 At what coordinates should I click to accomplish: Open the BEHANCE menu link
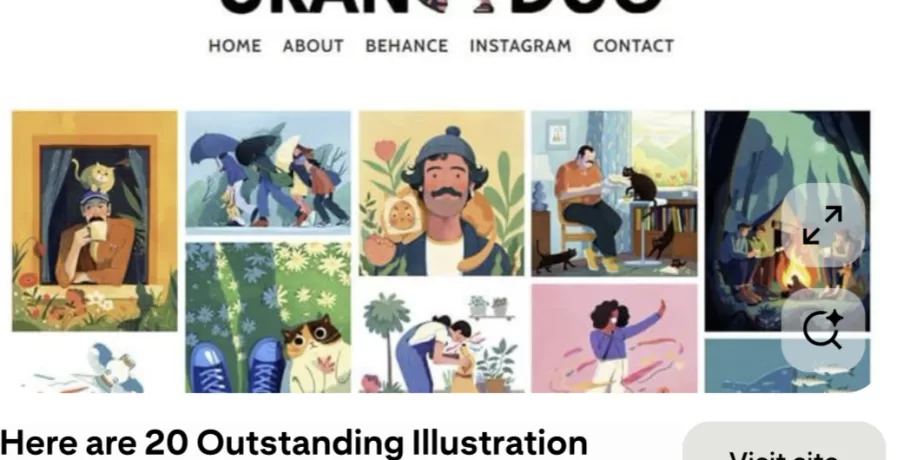407,46
